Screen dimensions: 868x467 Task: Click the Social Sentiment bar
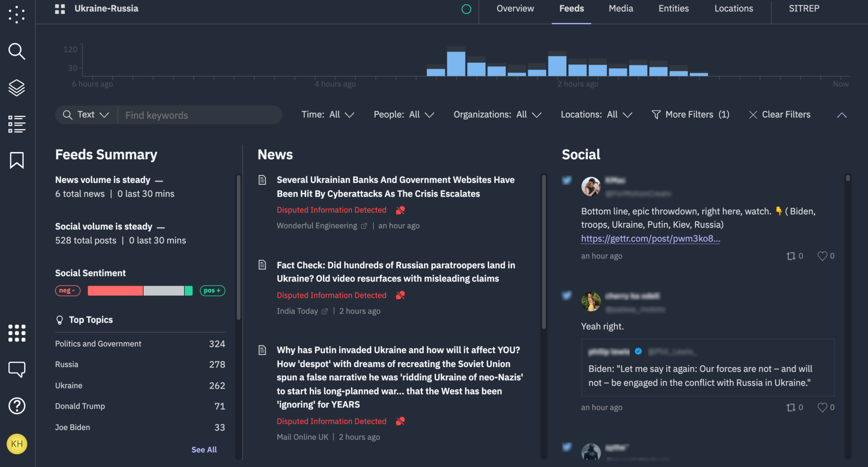140,291
